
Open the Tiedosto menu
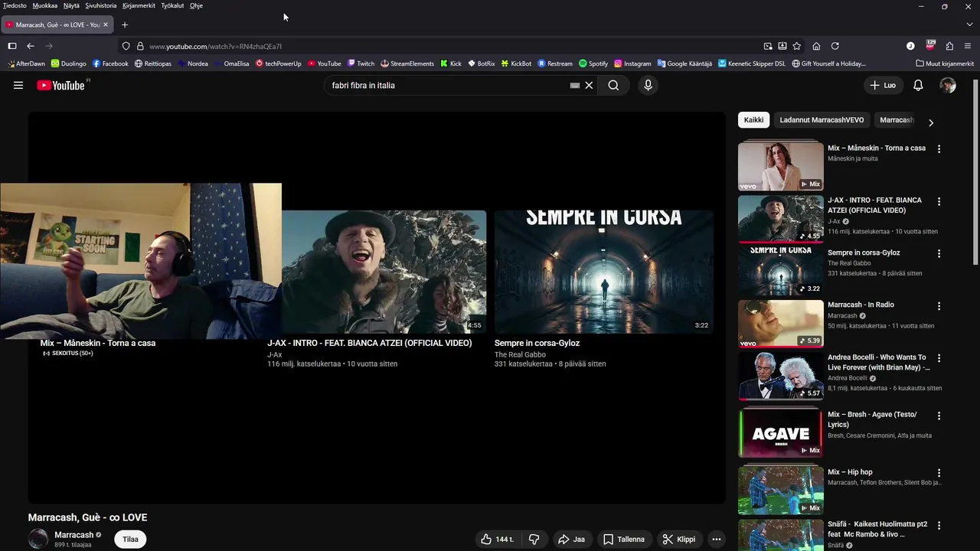(x=15, y=5)
